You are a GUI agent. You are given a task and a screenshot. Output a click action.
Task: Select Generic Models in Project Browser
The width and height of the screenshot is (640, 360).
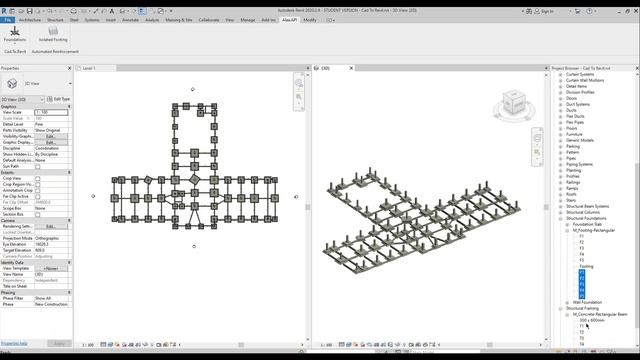pos(580,140)
